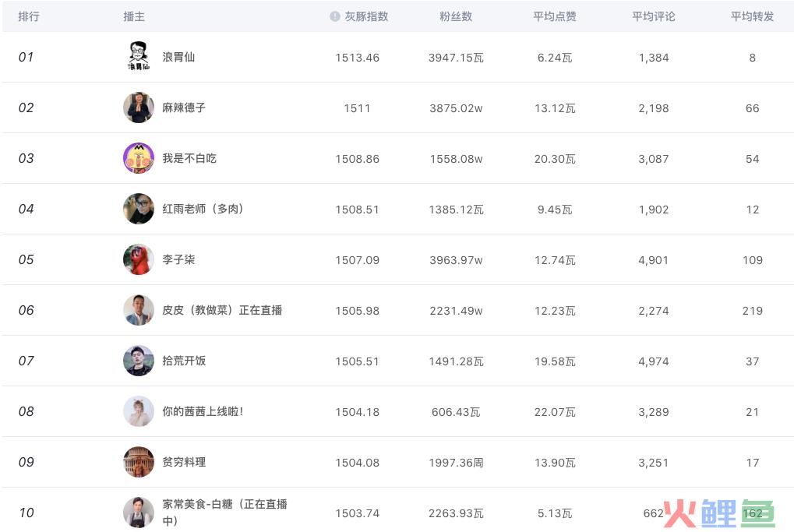The image size is (794, 532).
Task: Open 贫穷料理 avatar image
Action: [x=138, y=462]
